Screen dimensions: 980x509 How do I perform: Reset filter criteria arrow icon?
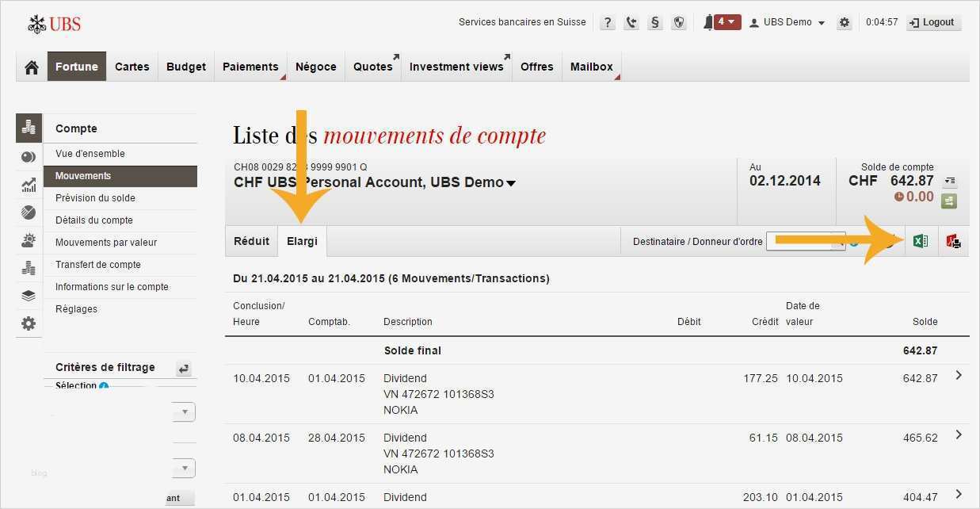coord(184,368)
